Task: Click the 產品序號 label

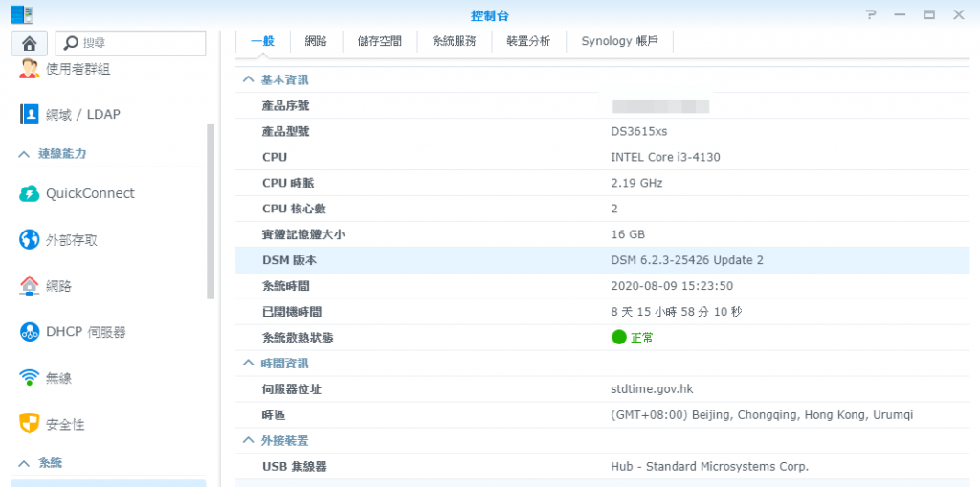Action: [x=285, y=106]
